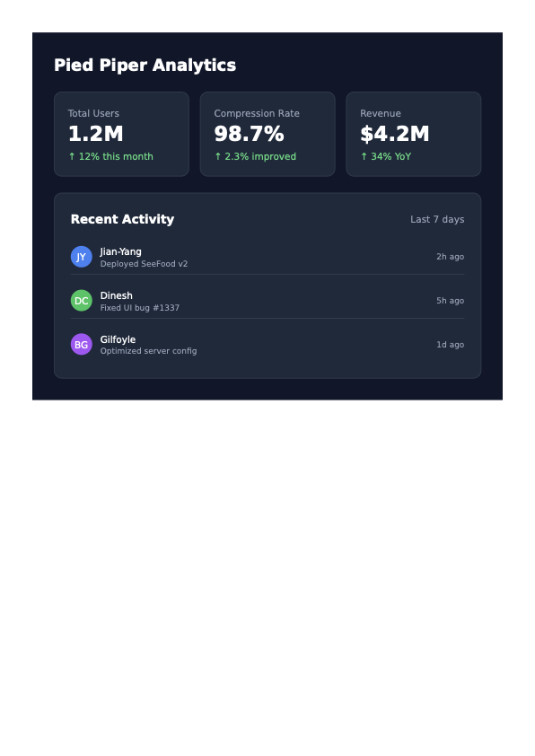The width and height of the screenshot is (535, 756).
Task: Click the Pied Piper Analytics heading
Action: tap(145, 65)
